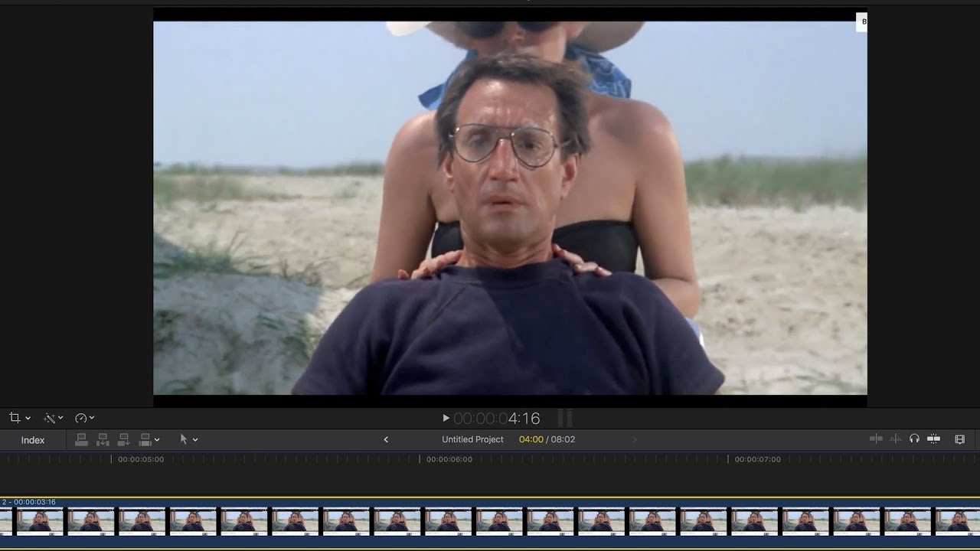This screenshot has height=551, width=980.
Task: Click the insert clip edit icon
Action: (103, 439)
